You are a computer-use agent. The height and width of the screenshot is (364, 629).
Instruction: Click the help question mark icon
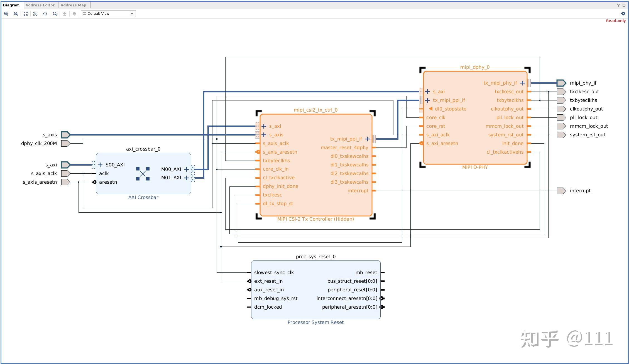618,5
